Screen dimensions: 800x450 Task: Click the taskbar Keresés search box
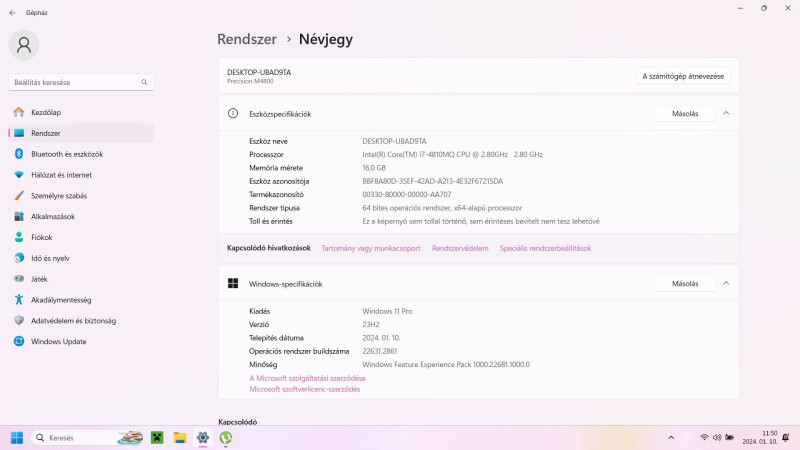coord(88,438)
